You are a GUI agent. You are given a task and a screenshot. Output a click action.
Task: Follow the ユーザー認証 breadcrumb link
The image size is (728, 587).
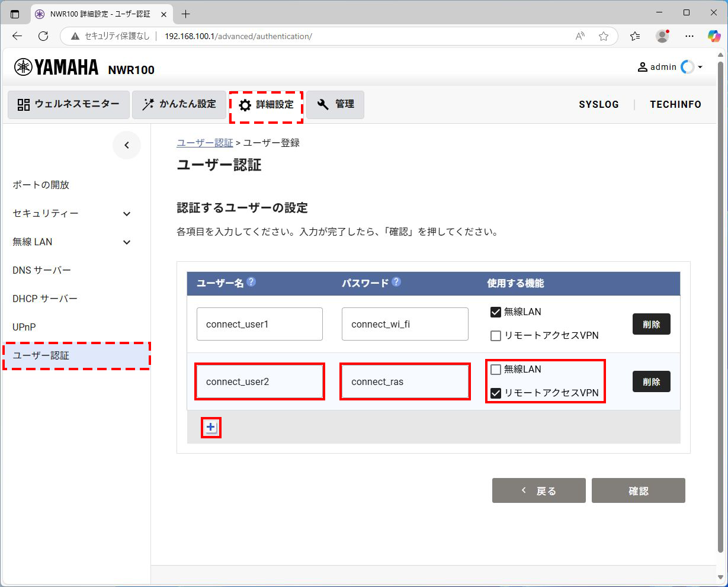pyautogui.click(x=205, y=142)
